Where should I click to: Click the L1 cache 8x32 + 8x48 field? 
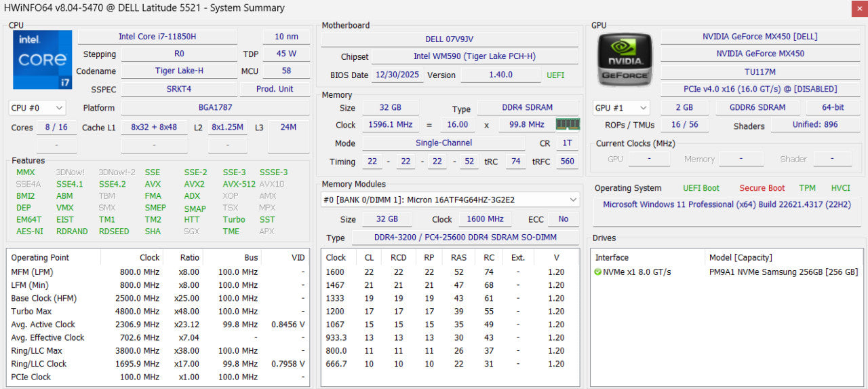click(x=154, y=128)
